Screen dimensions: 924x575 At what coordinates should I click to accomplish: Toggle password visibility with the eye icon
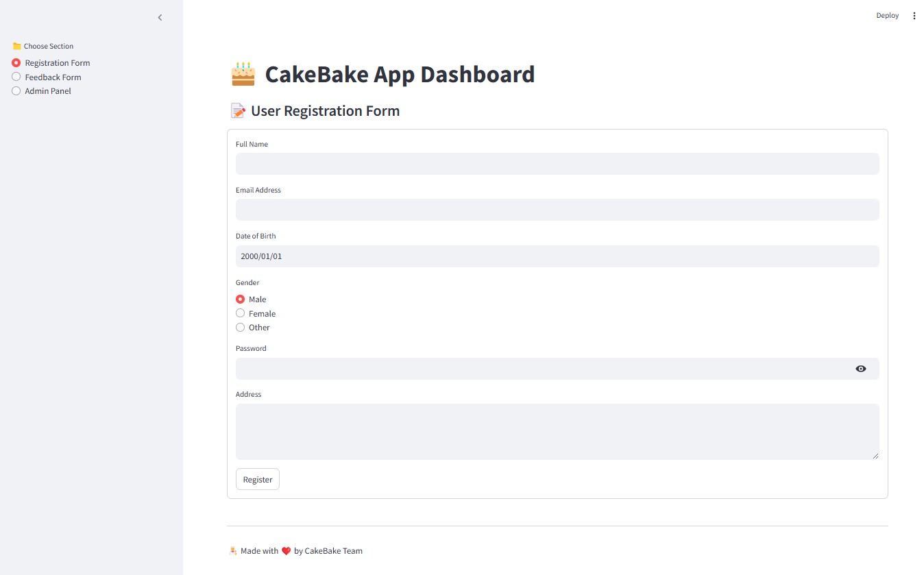tap(861, 369)
